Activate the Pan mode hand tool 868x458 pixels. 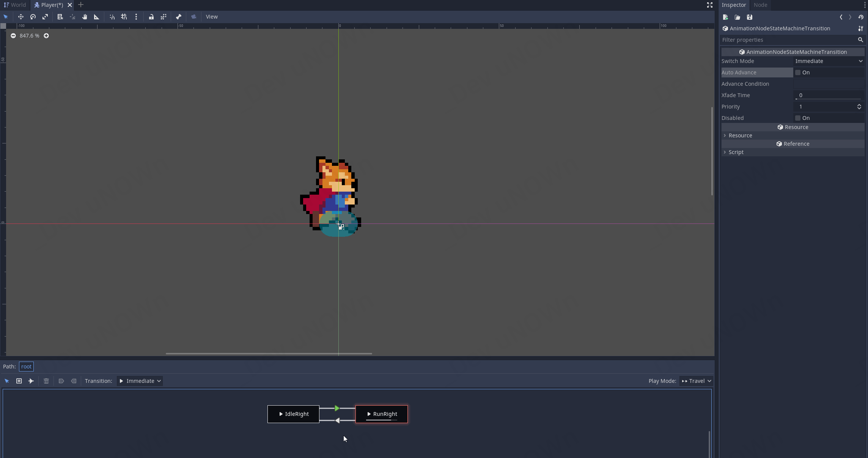pyautogui.click(x=85, y=17)
